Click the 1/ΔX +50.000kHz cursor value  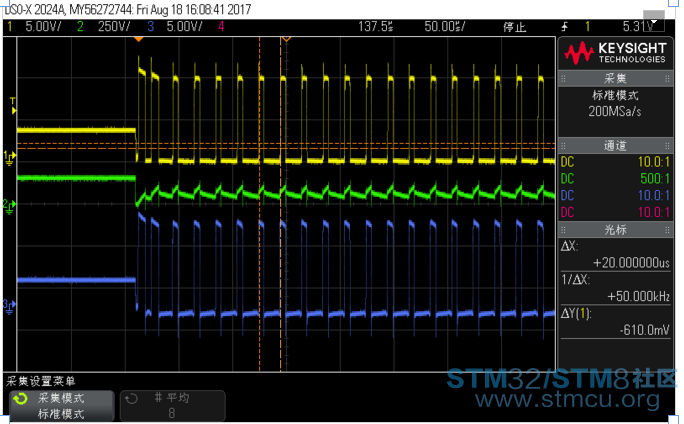[x=638, y=297]
